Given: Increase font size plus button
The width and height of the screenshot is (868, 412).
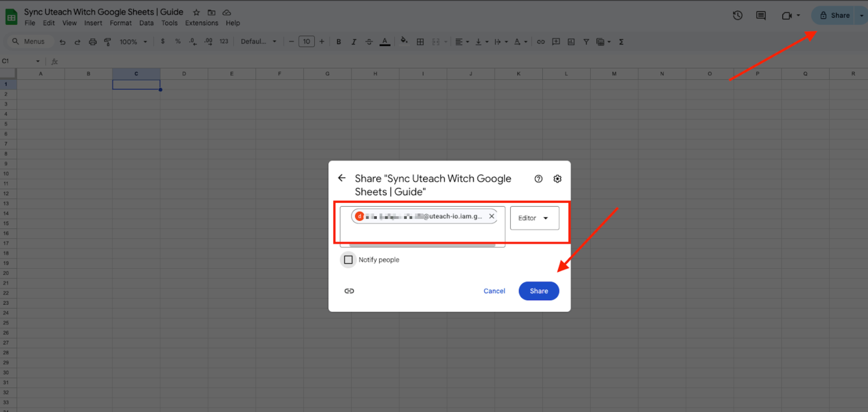Looking at the screenshot, I should pyautogui.click(x=322, y=41).
